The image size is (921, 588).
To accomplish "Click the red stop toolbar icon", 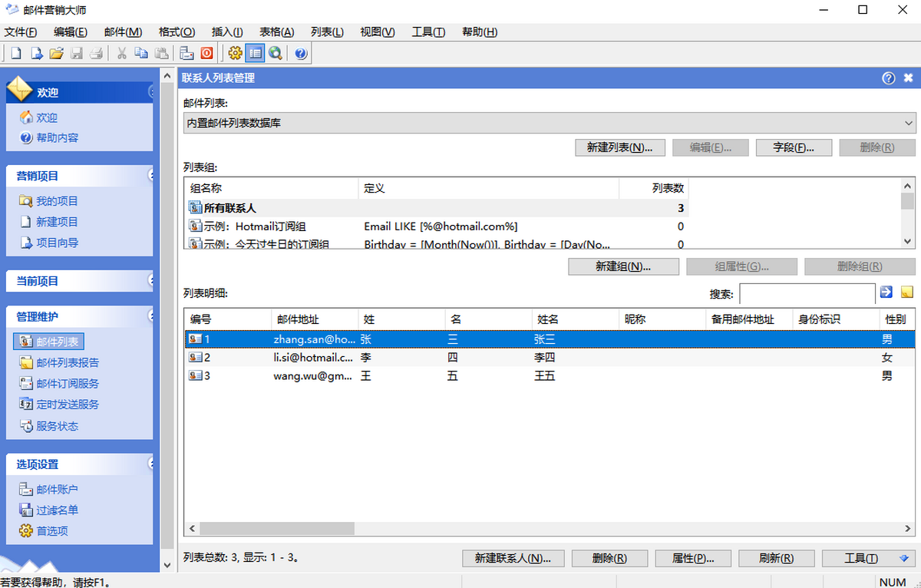I will pyautogui.click(x=206, y=53).
